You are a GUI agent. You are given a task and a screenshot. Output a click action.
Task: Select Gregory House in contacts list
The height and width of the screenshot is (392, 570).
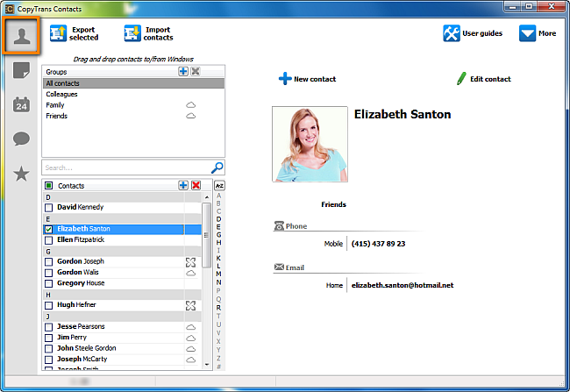click(81, 283)
